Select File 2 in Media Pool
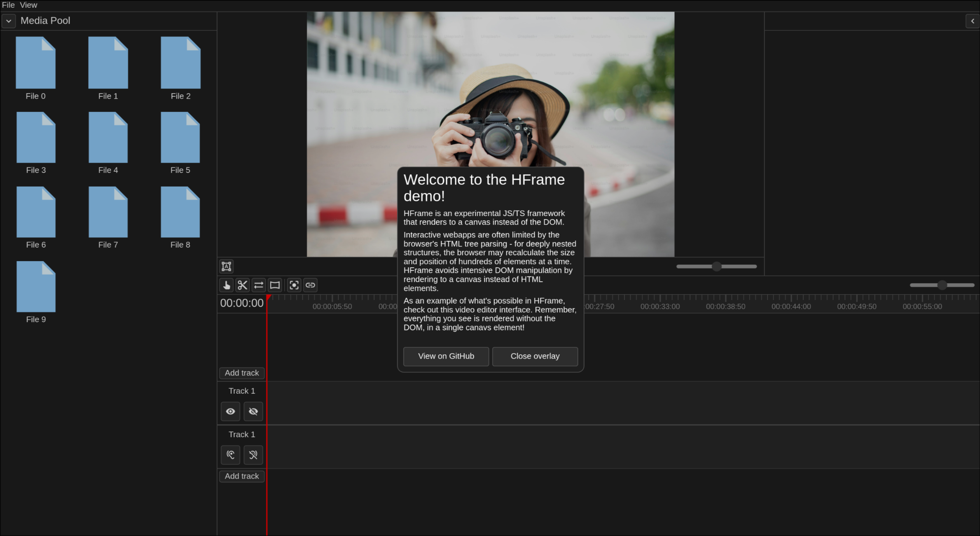 pos(181,63)
